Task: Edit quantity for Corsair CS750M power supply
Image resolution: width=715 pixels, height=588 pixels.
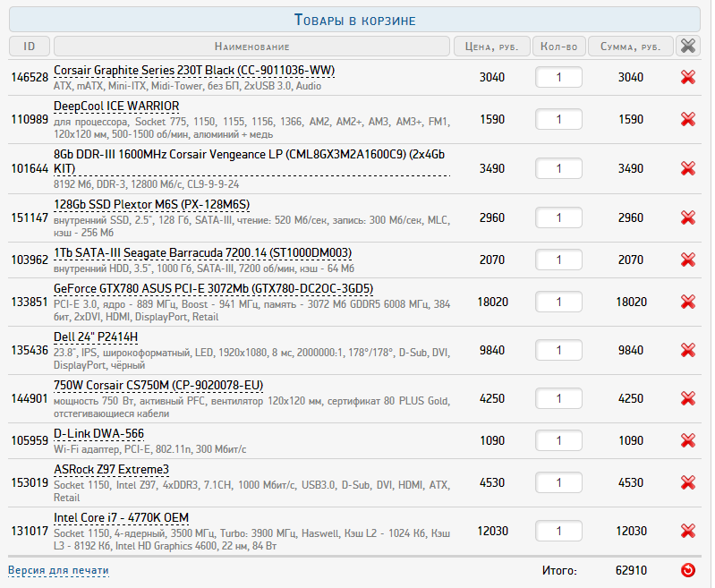Action: coord(558,398)
